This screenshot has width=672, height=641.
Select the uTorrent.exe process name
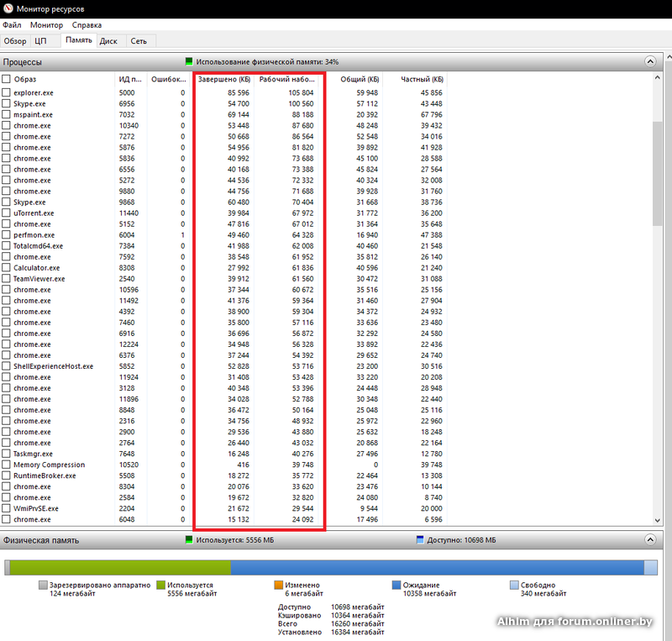[34, 213]
